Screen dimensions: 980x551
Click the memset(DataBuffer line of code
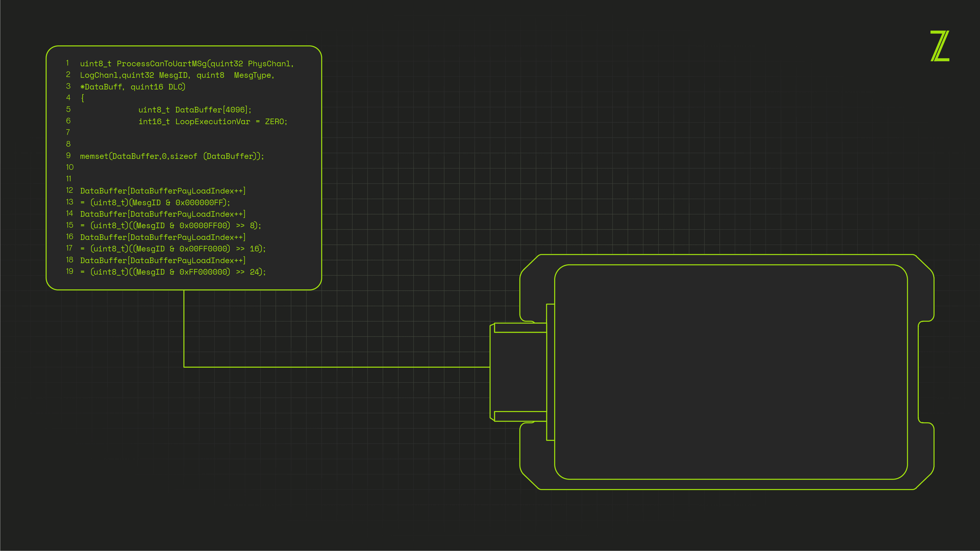(171, 156)
